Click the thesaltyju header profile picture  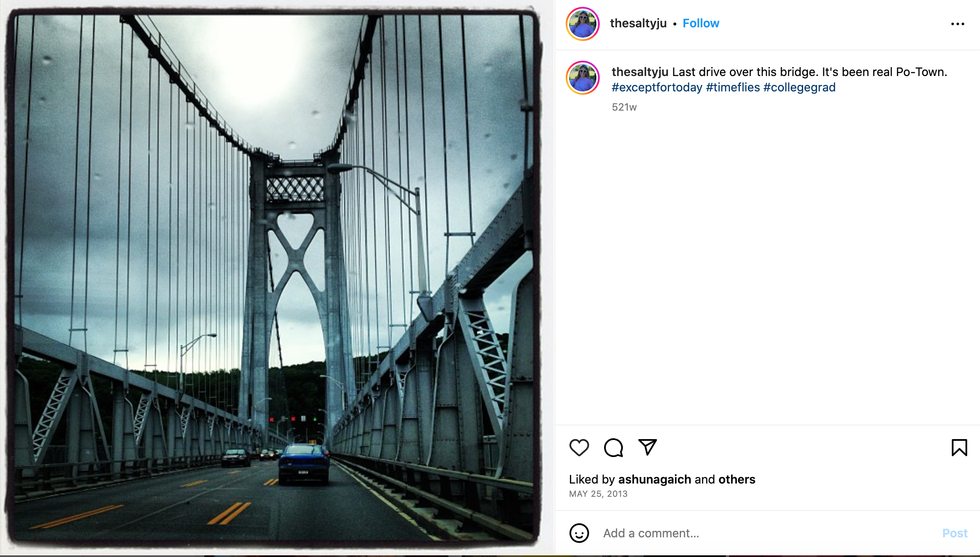coord(583,24)
